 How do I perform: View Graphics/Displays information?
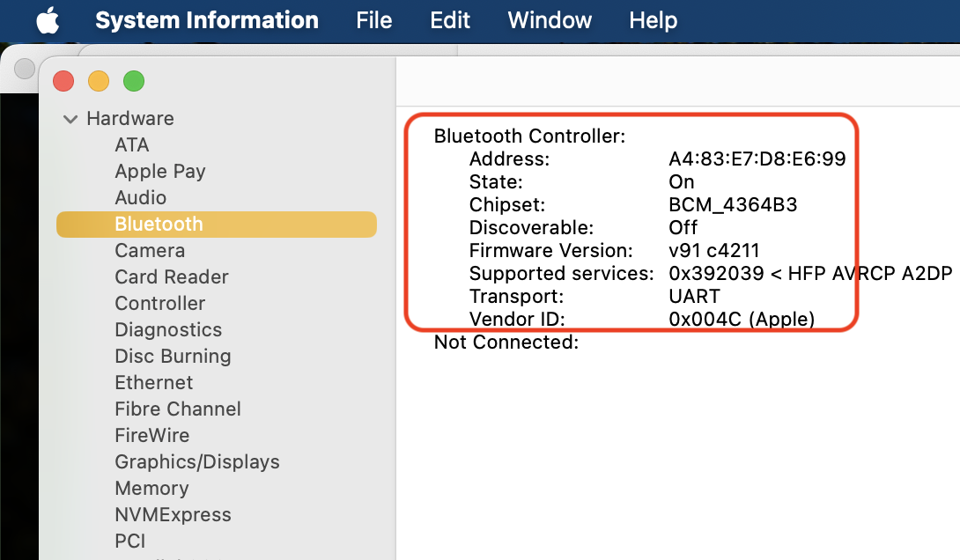(x=196, y=462)
